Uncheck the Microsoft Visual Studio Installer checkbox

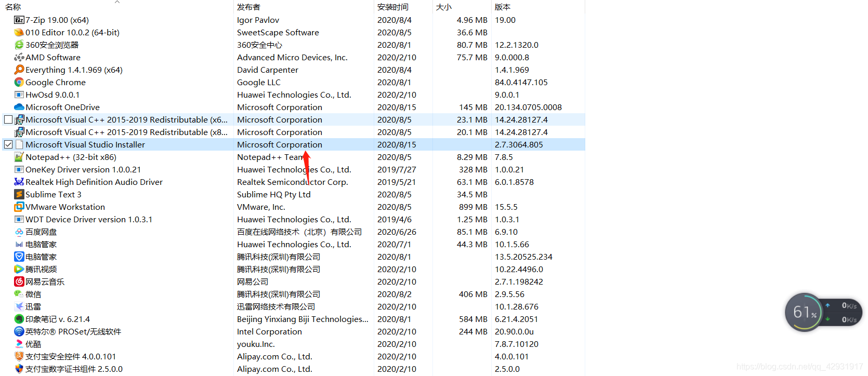click(8, 144)
